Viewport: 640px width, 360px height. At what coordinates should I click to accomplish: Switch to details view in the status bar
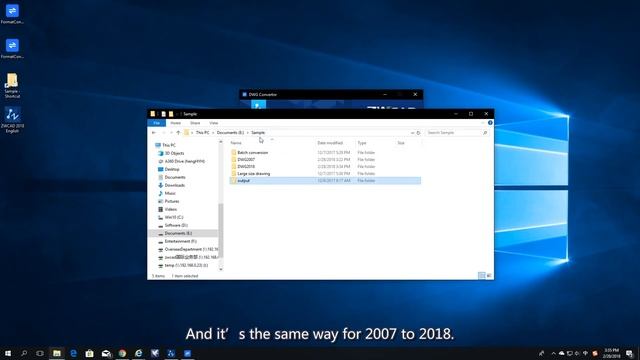[482, 276]
